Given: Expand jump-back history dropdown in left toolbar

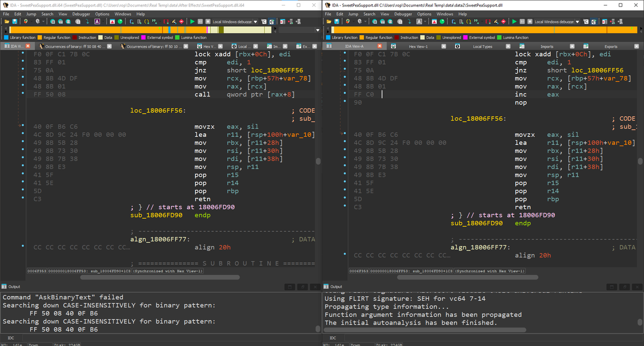Looking at the screenshot, I should pos(31,22).
